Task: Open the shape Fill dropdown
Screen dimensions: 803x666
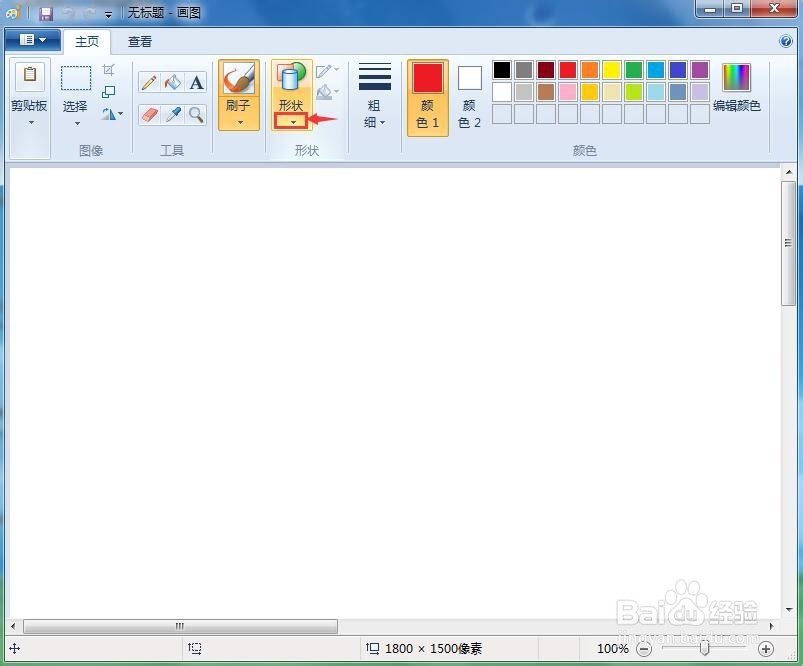Action: (327, 93)
